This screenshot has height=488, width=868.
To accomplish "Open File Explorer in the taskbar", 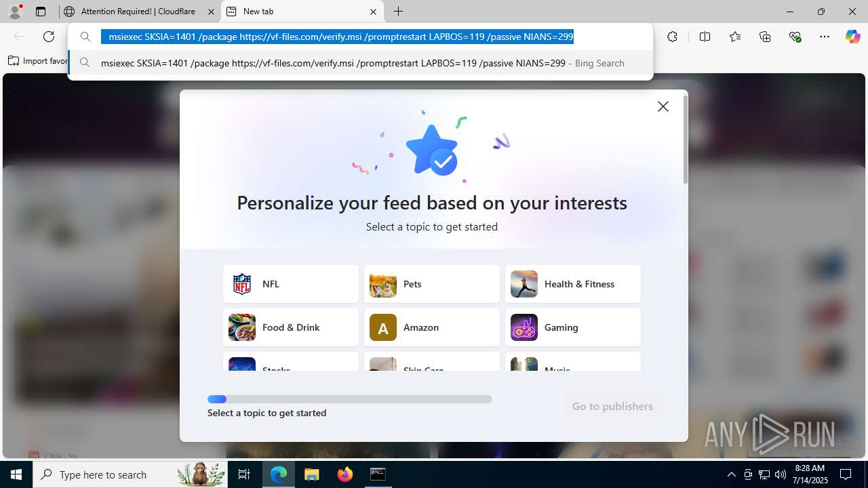I will (x=312, y=474).
